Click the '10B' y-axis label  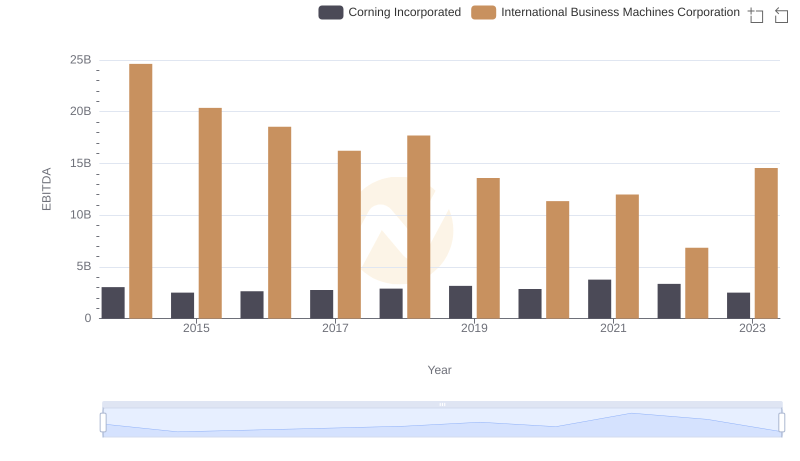coord(81,215)
